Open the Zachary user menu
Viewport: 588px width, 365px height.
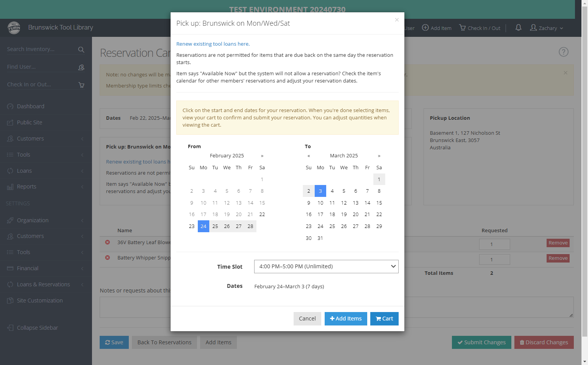click(x=547, y=28)
